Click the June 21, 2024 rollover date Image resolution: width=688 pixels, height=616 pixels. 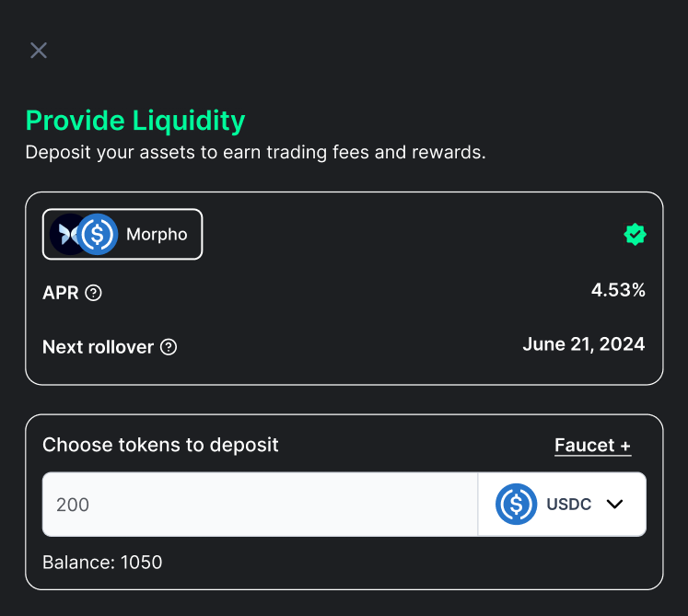[583, 345]
